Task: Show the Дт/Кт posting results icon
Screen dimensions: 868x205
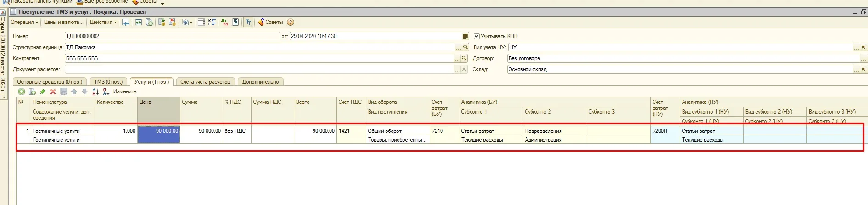Action: click(224, 22)
